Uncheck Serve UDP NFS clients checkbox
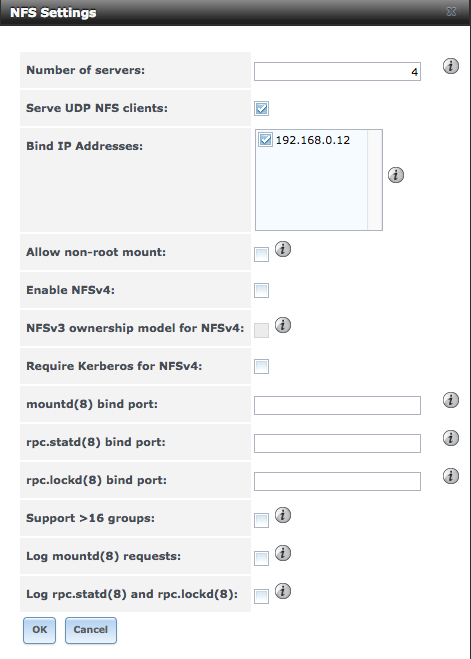This screenshot has height=659, width=471. (261, 108)
